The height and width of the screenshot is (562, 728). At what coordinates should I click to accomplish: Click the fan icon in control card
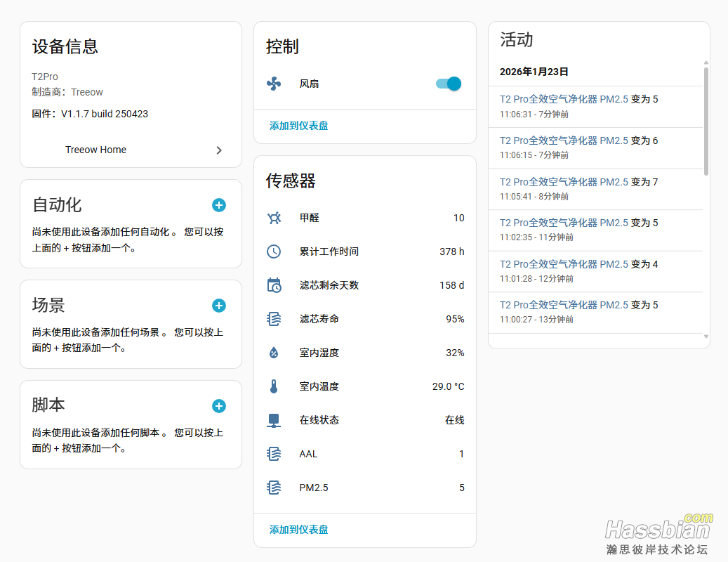(274, 84)
